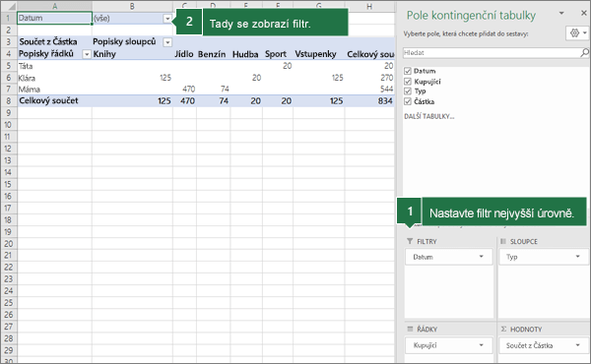Open task pane options arrow beside title

[x=561, y=13]
